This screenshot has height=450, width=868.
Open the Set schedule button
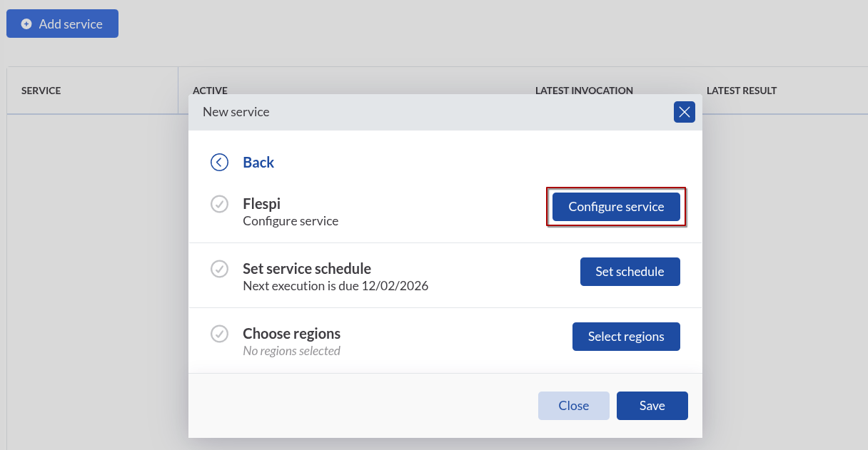(x=630, y=272)
